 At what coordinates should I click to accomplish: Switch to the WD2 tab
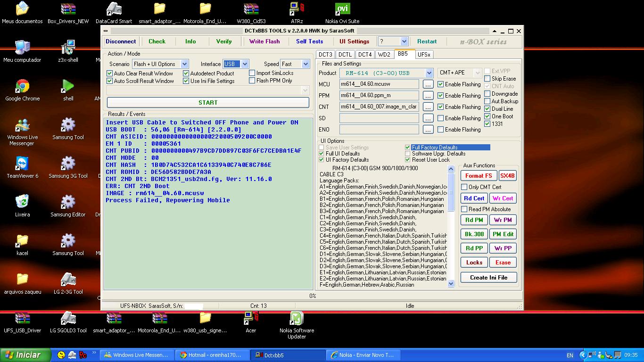tap(384, 54)
